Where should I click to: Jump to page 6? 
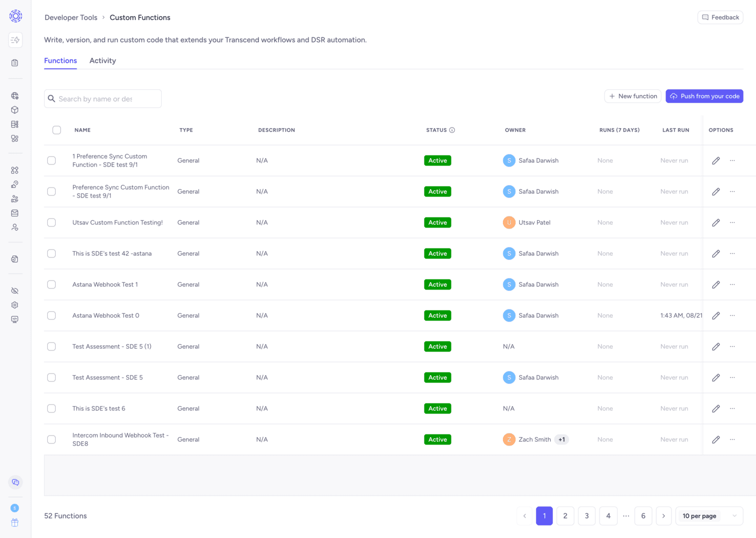643,516
